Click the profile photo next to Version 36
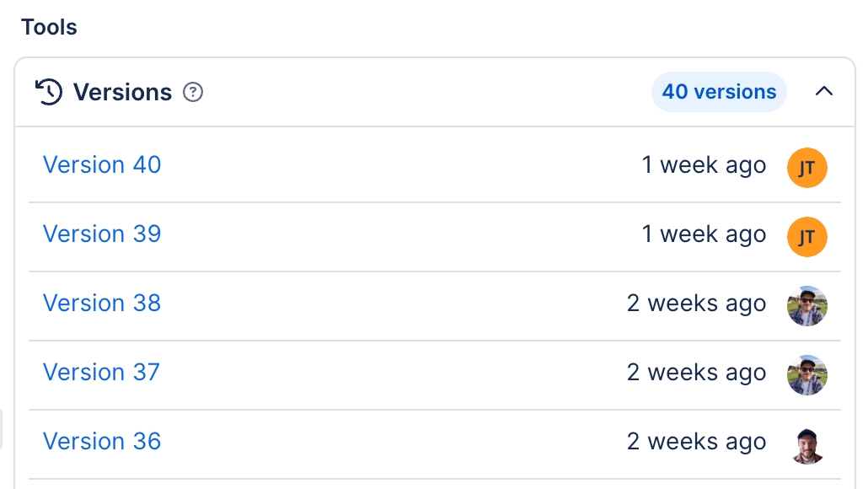The height and width of the screenshot is (489, 868). [806, 442]
